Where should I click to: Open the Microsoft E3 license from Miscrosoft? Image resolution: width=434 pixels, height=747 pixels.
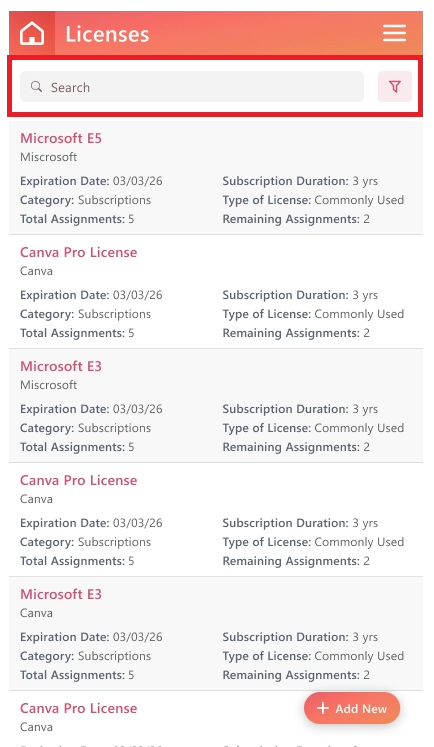(61, 366)
